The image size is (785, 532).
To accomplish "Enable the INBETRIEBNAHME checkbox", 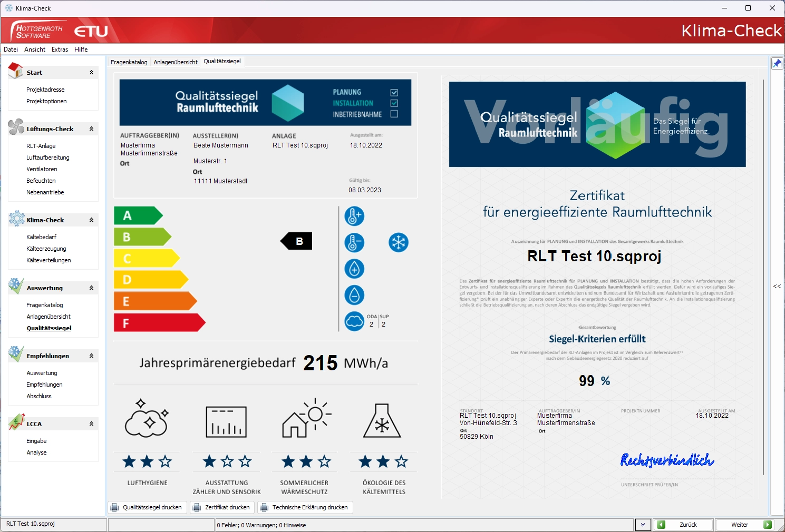I will click(394, 114).
